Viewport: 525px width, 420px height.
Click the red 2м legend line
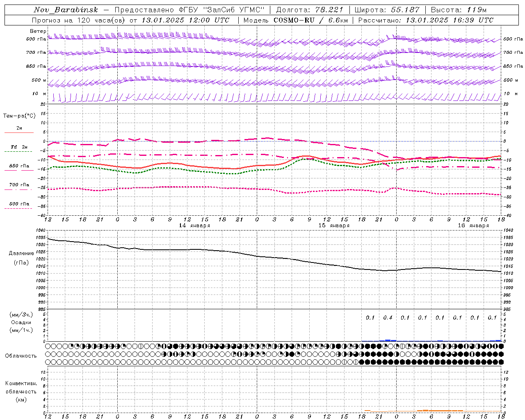[19, 132]
